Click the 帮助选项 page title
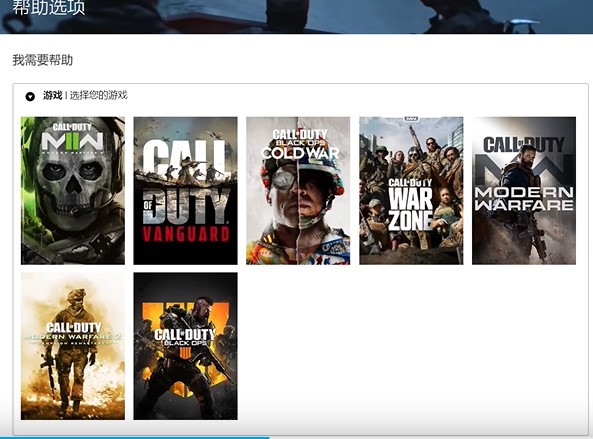This screenshot has height=439, width=593. [x=49, y=8]
